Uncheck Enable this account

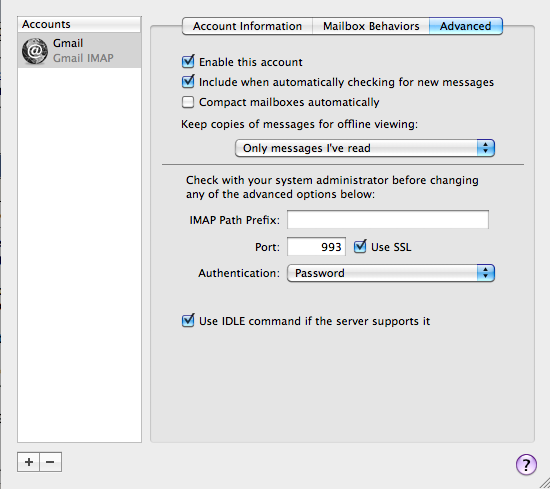188,62
